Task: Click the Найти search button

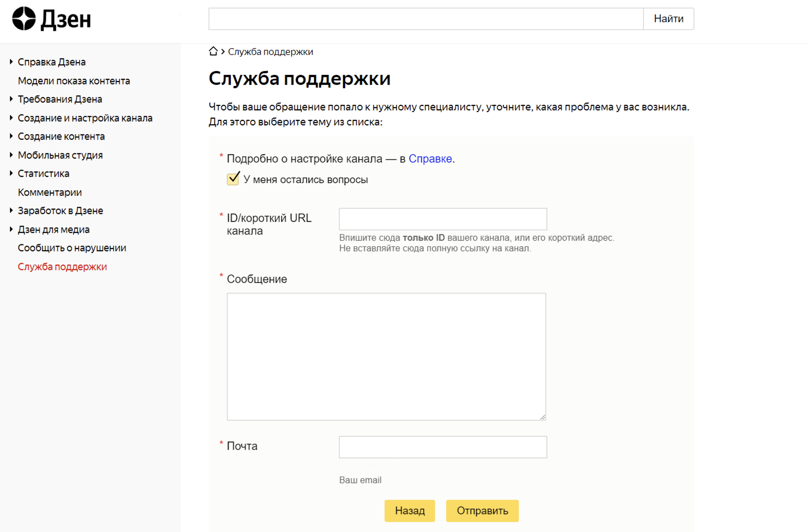Action: [668, 19]
